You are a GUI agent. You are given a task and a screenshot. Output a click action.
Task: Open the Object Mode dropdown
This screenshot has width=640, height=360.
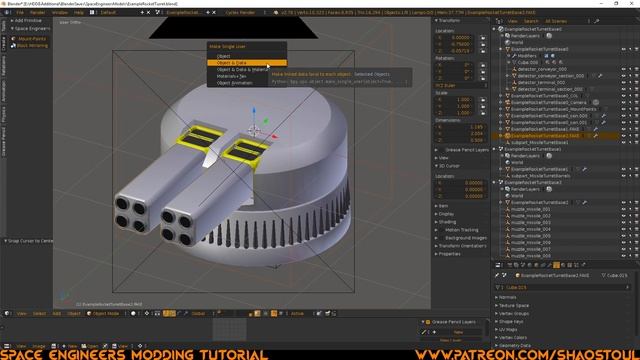coord(105,313)
